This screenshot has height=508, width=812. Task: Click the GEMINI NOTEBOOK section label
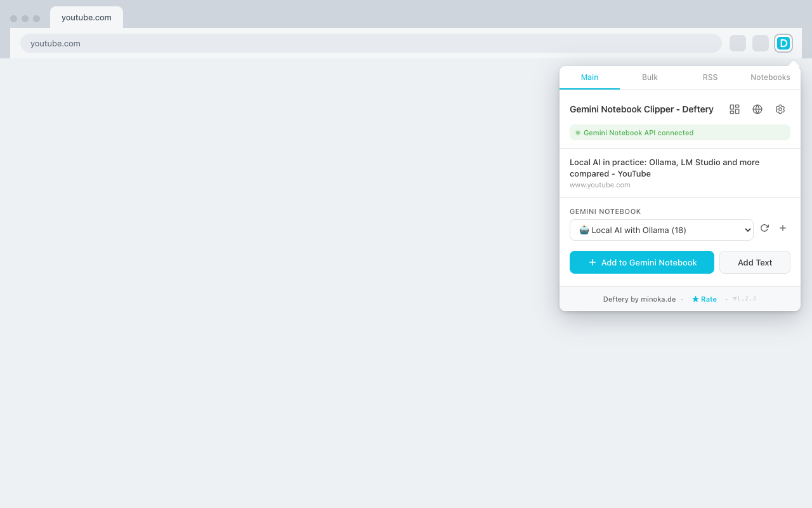pos(605,211)
